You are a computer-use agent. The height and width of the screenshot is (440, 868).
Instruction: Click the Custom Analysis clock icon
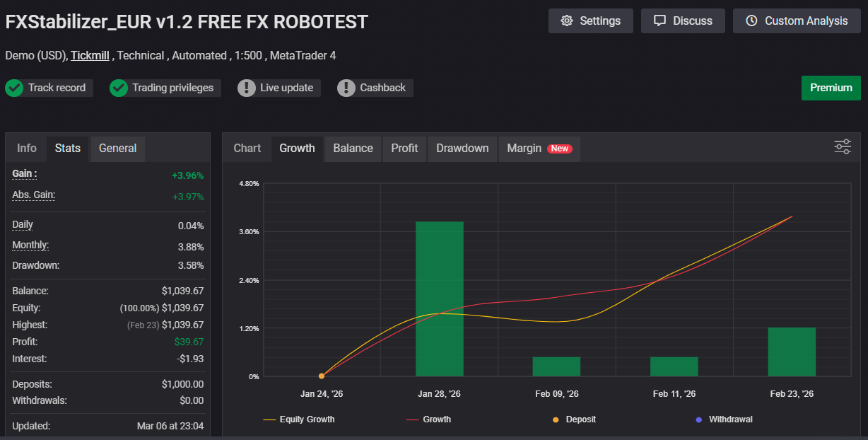click(751, 21)
